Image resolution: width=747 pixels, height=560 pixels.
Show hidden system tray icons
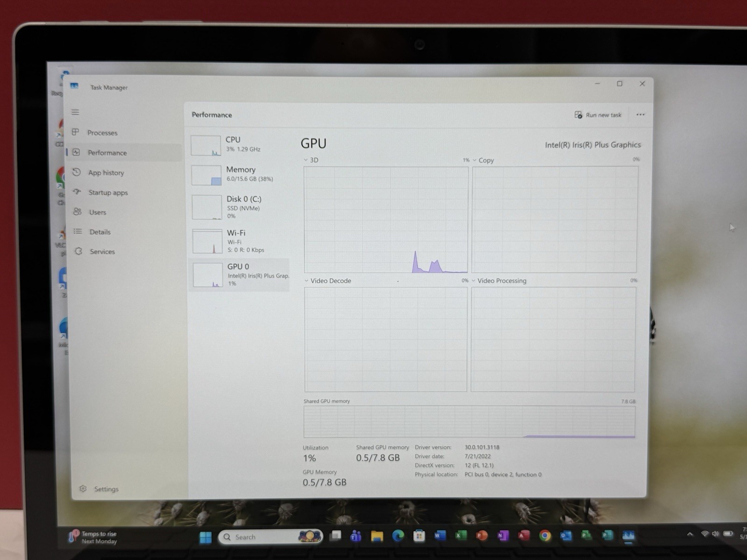[690, 535]
